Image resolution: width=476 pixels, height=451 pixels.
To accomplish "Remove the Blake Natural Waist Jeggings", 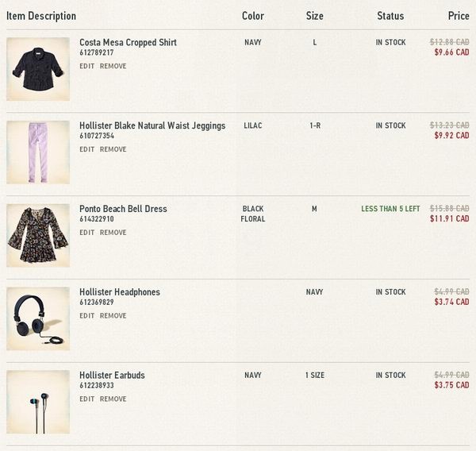I will tap(113, 149).
